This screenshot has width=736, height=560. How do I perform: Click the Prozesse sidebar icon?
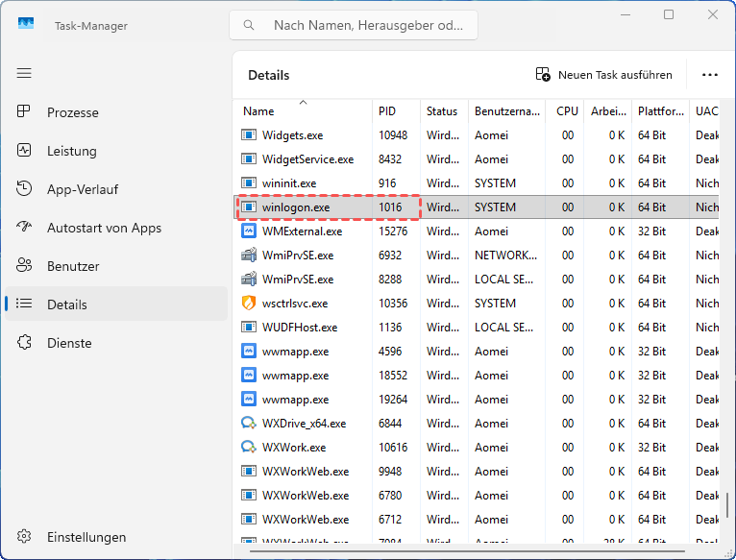coord(25,112)
